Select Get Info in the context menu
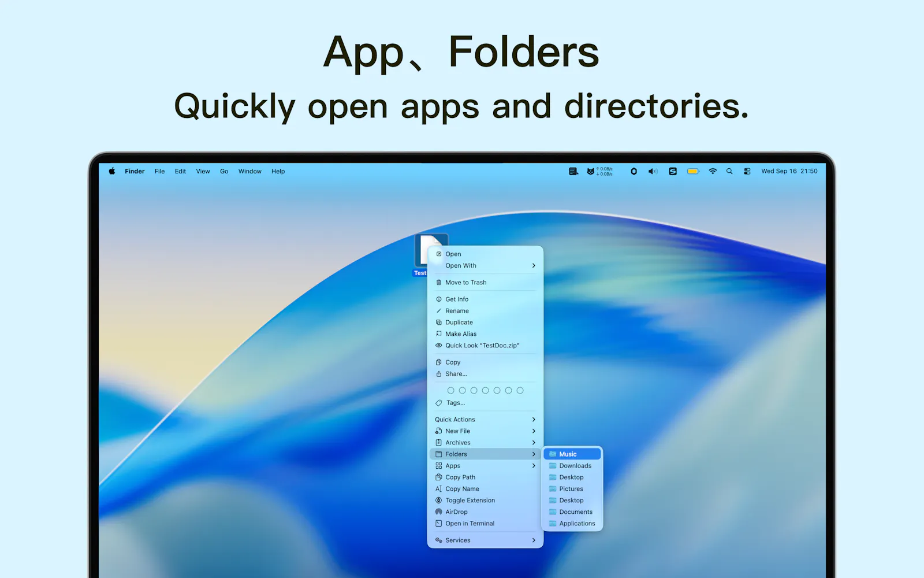This screenshot has height=578, width=924. [x=485, y=299]
